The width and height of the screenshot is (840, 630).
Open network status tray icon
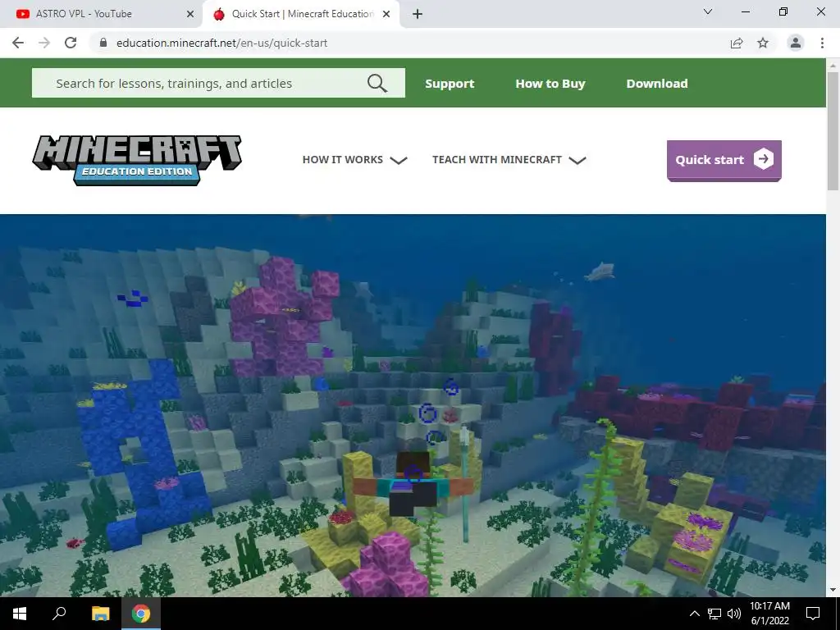click(x=714, y=614)
